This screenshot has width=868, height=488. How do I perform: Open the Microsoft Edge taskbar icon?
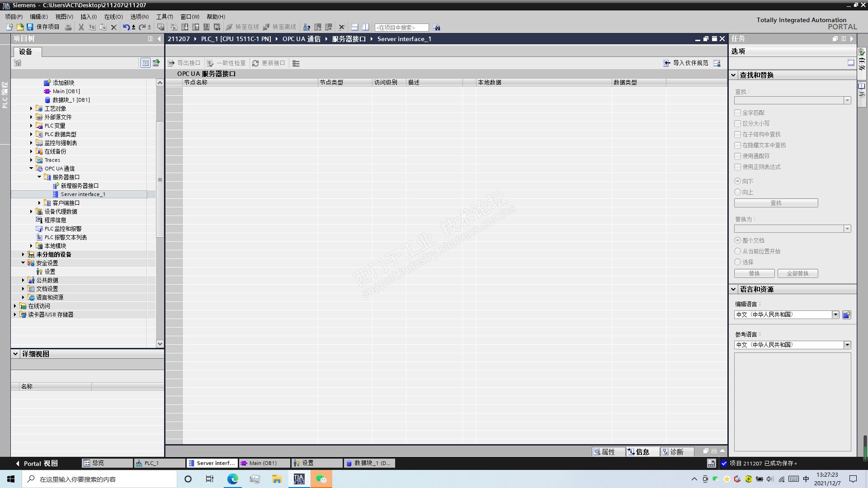[x=232, y=479]
